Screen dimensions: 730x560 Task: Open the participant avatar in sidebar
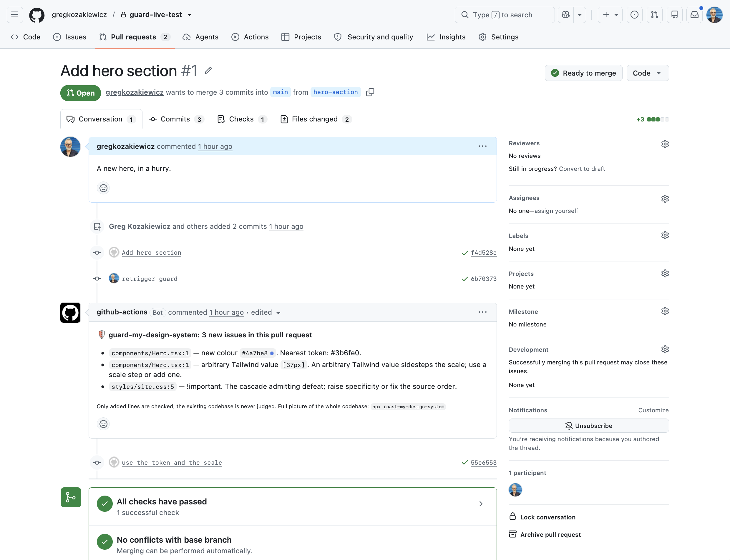coord(515,490)
